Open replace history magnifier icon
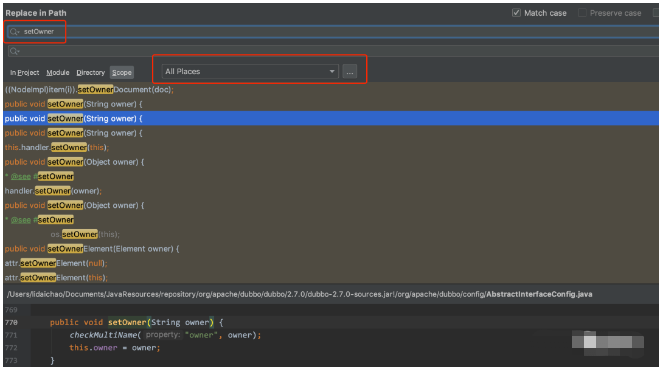The width and height of the screenshot is (659, 367). 14,51
